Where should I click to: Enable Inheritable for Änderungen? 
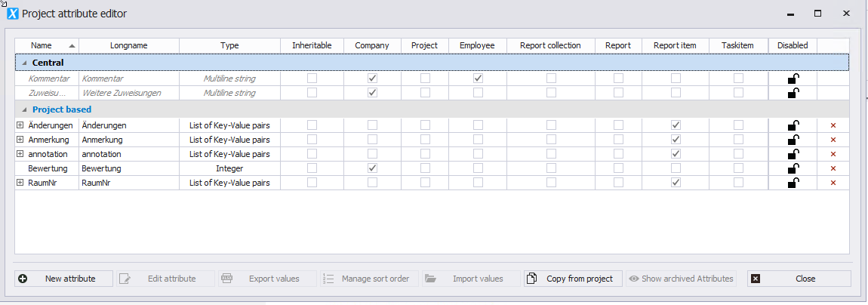tap(312, 125)
